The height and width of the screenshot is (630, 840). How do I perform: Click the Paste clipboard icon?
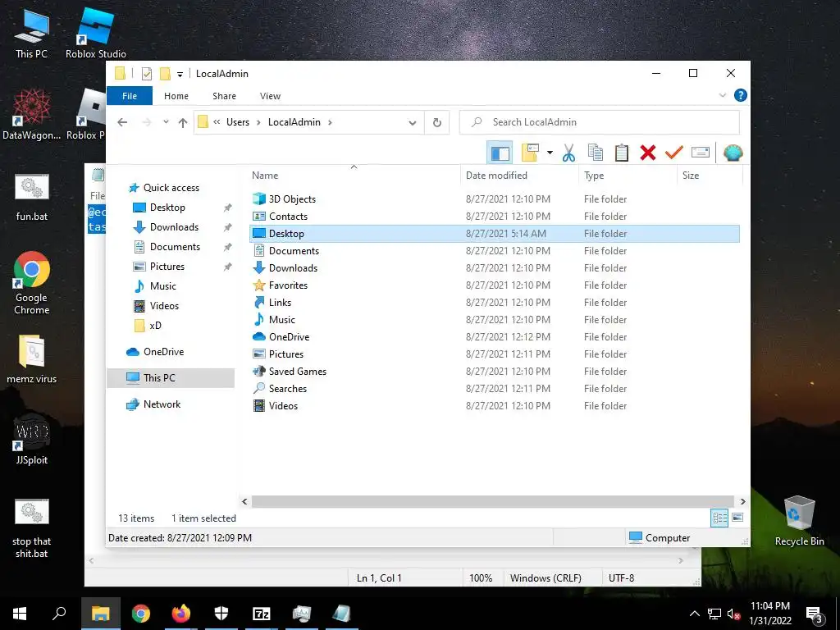pyautogui.click(x=622, y=153)
